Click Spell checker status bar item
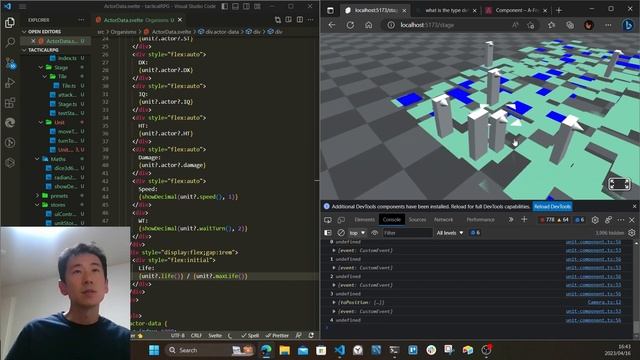The image size is (640, 360). (x=250, y=336)
